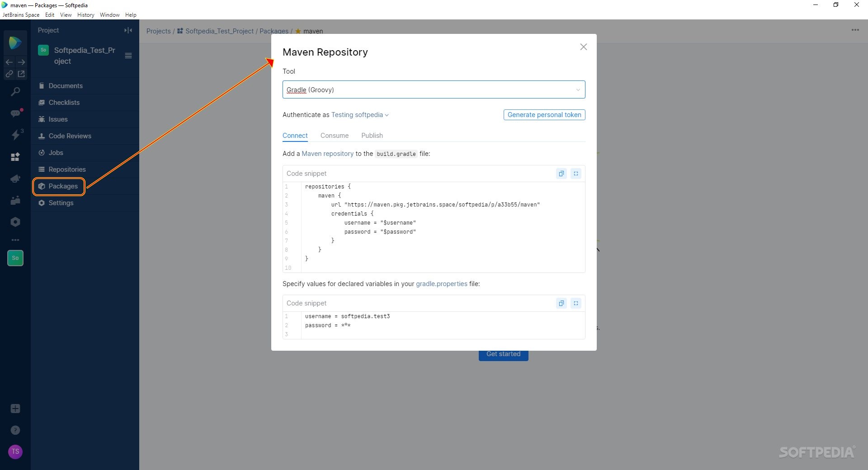
Task: Open Projects from the squares sidebar icon
Action: pyautogui.click(x=15, y=157)
